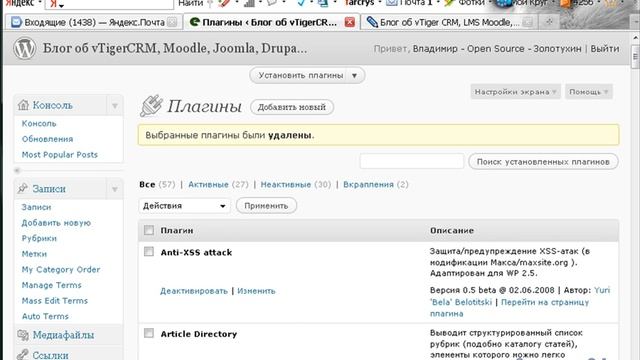Filter plugins by Все (57)

157,184
